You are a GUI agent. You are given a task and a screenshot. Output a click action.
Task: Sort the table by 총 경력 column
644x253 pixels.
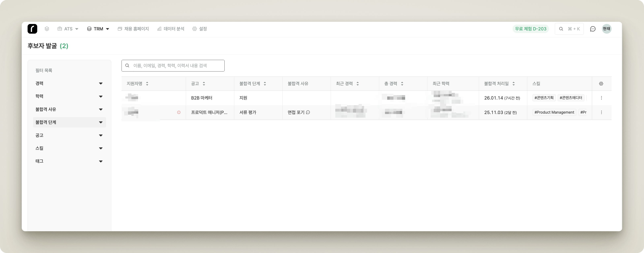pos(402,84)
